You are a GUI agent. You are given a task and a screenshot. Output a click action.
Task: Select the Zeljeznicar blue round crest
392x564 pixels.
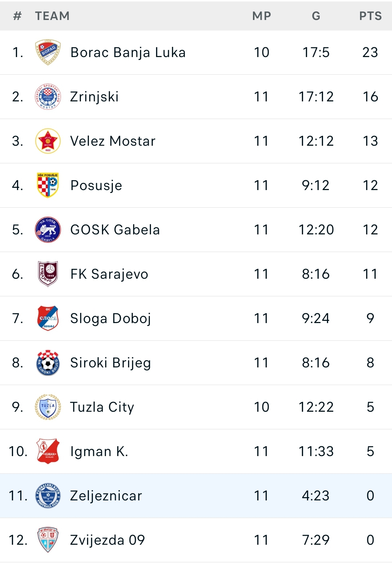(x=48, y=496)
